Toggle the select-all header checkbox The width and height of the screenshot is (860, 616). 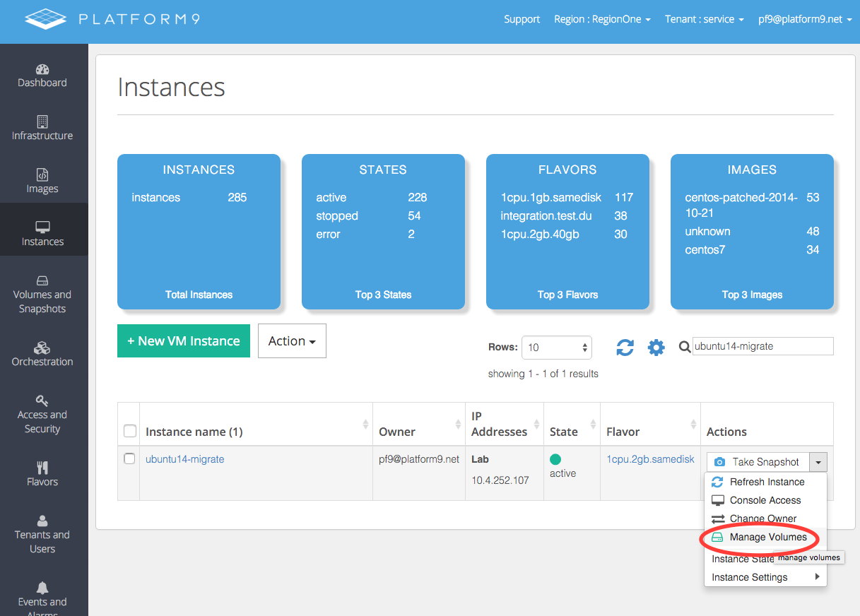coord(130,431)
